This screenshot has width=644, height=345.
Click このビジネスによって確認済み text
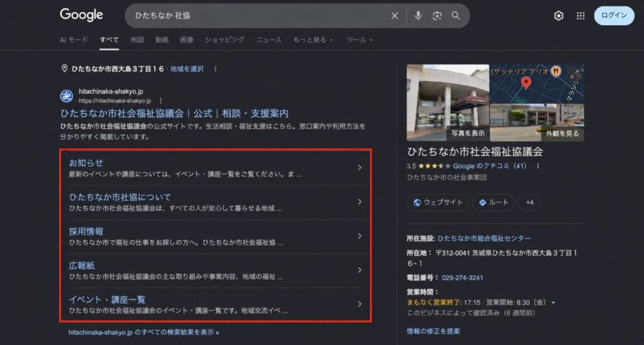point(471,313)
